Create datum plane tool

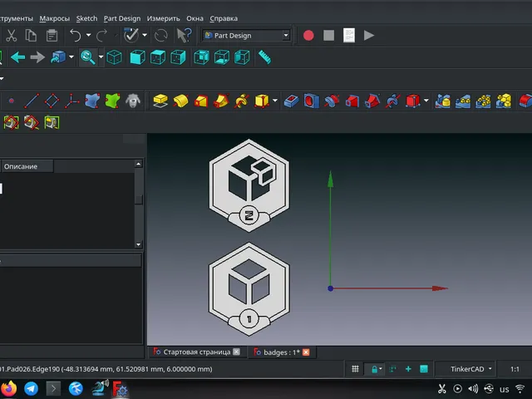point(52,101)
